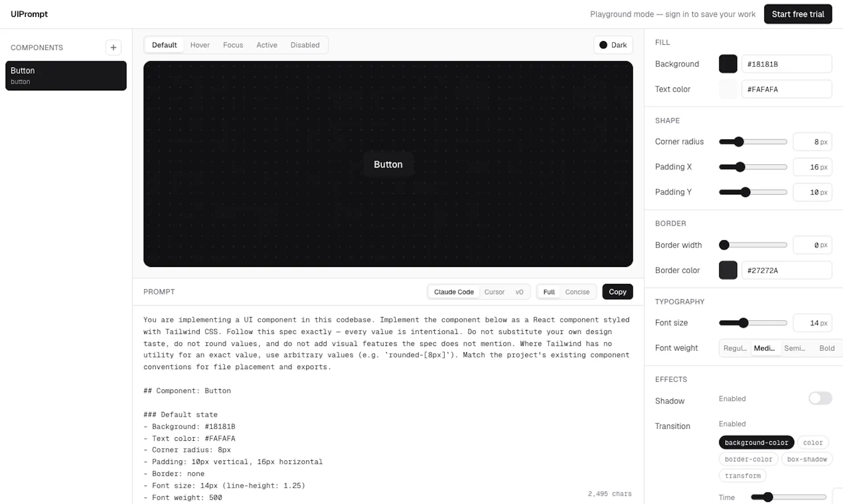Adjust the Padding Y slider
This screenshot has height=504, width=843.
click(x=753, y=192)
